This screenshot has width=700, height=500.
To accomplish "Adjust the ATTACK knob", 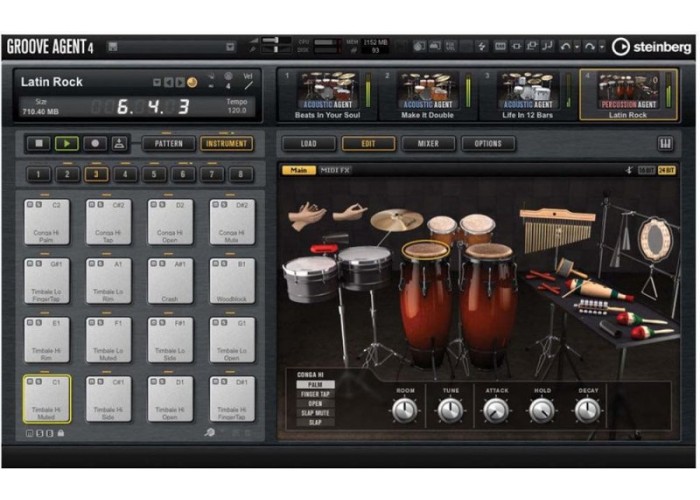I will [496, 410].
